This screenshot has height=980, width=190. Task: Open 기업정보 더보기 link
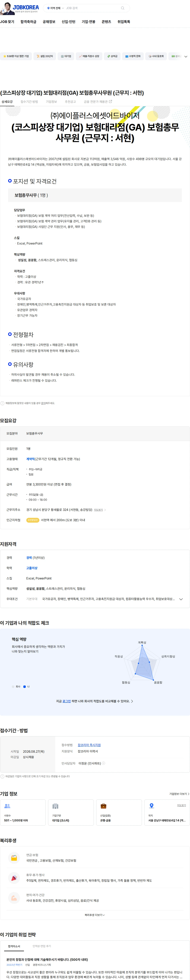coord(179,794)
